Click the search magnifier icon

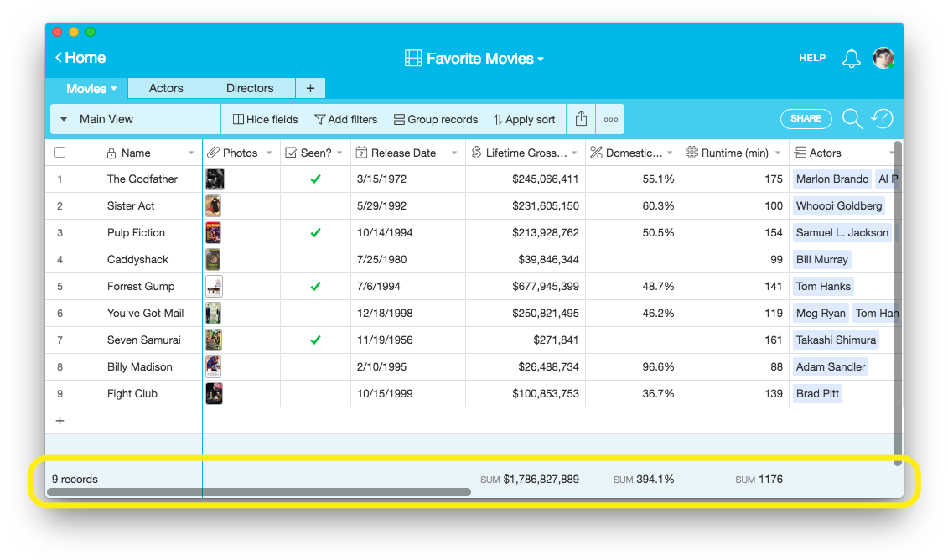(x=852, y=118)
